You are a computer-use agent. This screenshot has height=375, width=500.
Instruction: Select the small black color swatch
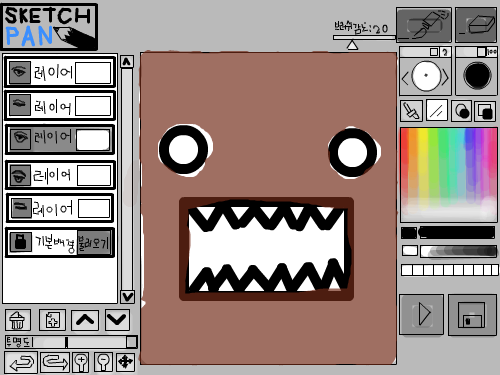coord(409,233)
